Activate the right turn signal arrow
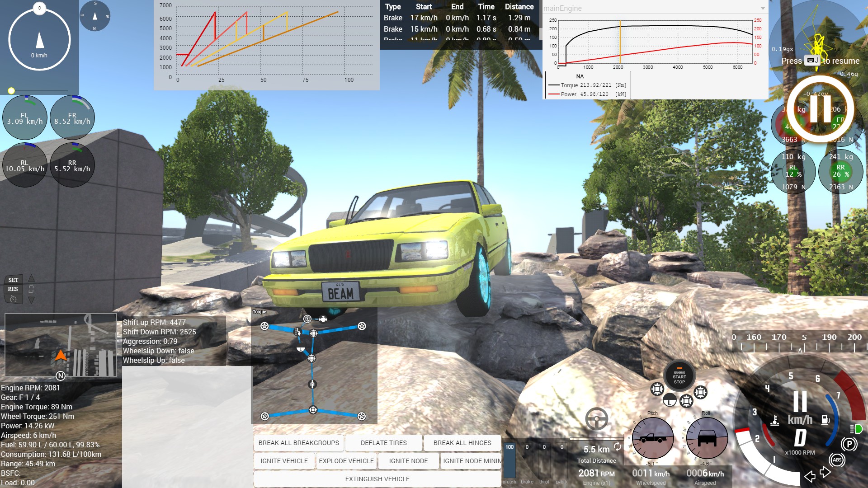This screenshot has height=488, width=868. [x=826, y=472]
